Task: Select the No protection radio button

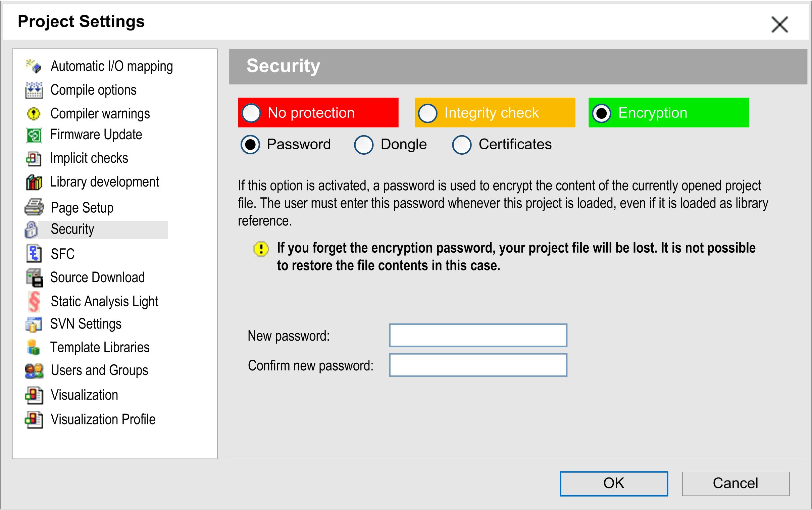Action: tap(251, 112)
